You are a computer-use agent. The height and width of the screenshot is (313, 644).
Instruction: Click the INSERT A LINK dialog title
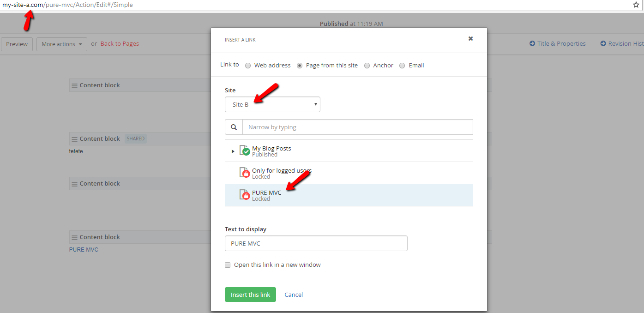click(x=240, y=40)
